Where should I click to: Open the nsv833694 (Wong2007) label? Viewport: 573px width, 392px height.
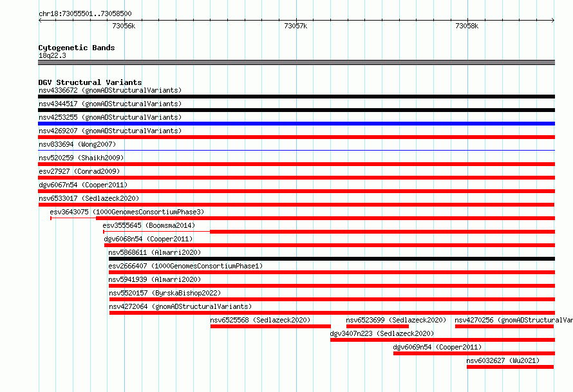click(77, 144)
